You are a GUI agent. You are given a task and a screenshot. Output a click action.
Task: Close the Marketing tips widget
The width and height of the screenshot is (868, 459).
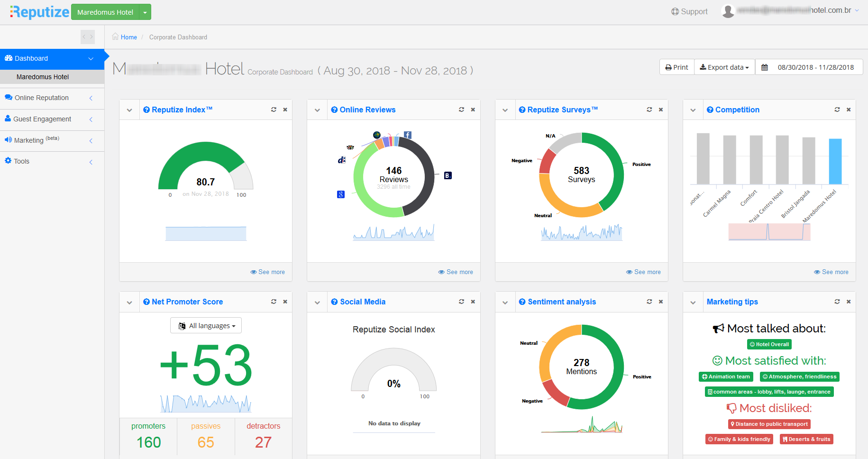click(849, 302)
